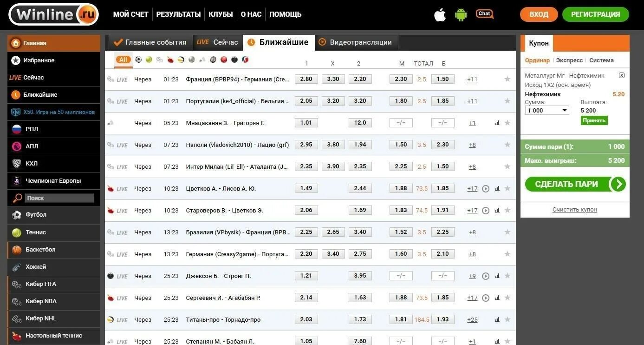This screenshot has height=345, width=644.
Task: Filter events by cyber sport gamepad icon
Action: click(x=160, y=60)
